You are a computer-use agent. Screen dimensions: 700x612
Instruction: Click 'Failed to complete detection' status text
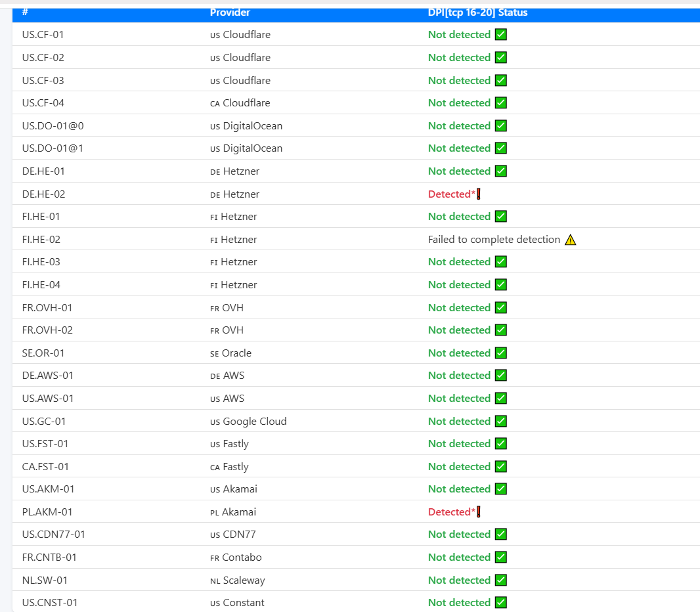(x=494, y=240)
